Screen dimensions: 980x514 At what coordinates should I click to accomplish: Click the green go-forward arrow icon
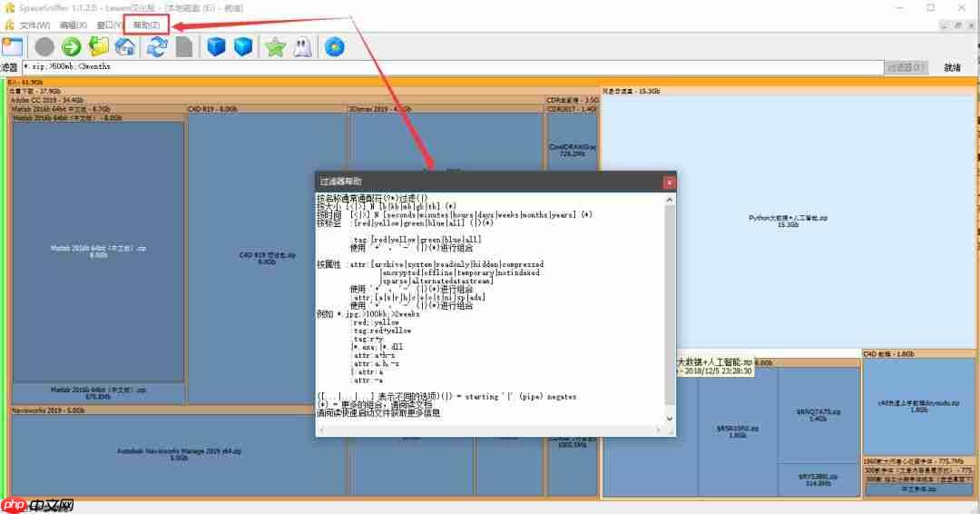(x=72, y=47)
